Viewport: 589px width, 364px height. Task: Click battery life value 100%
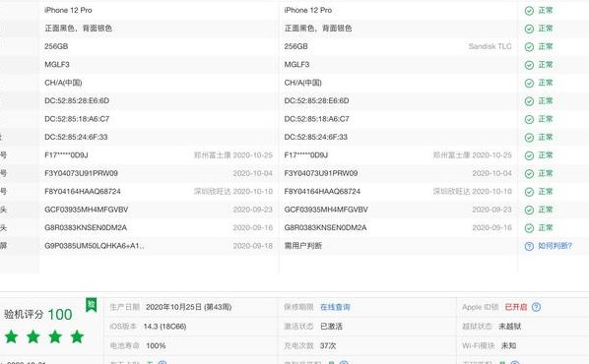point(156,345)
